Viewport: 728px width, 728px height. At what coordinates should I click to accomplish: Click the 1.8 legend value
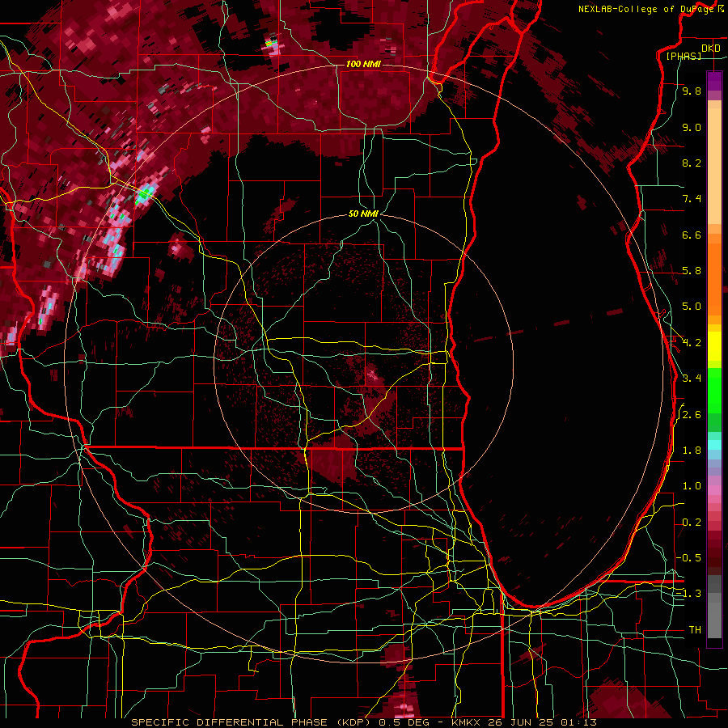click(692, 451)
